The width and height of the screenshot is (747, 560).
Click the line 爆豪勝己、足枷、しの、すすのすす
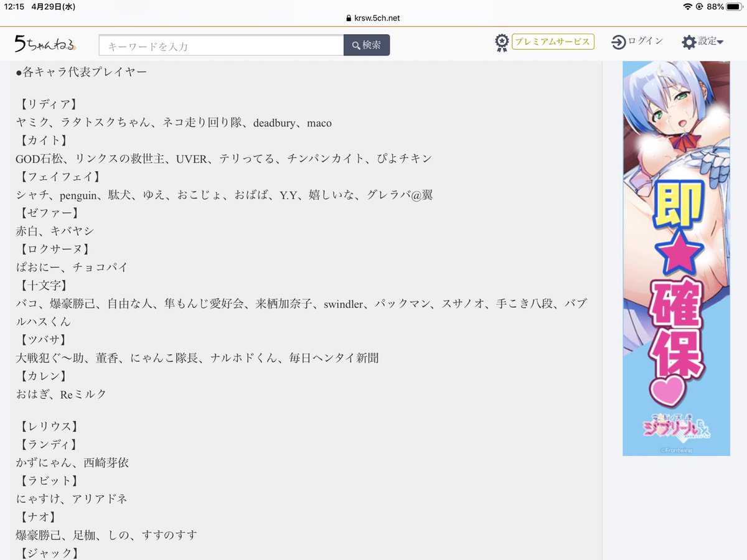[x=106, y=534]
